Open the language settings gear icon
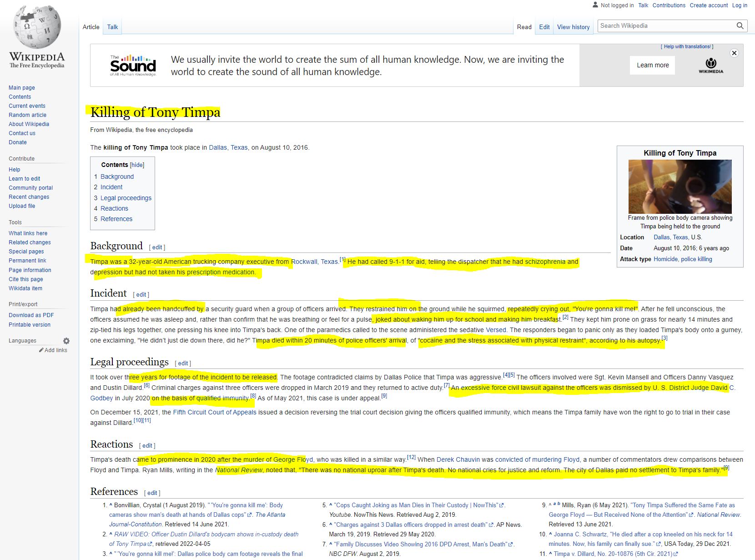 point(66,341)
